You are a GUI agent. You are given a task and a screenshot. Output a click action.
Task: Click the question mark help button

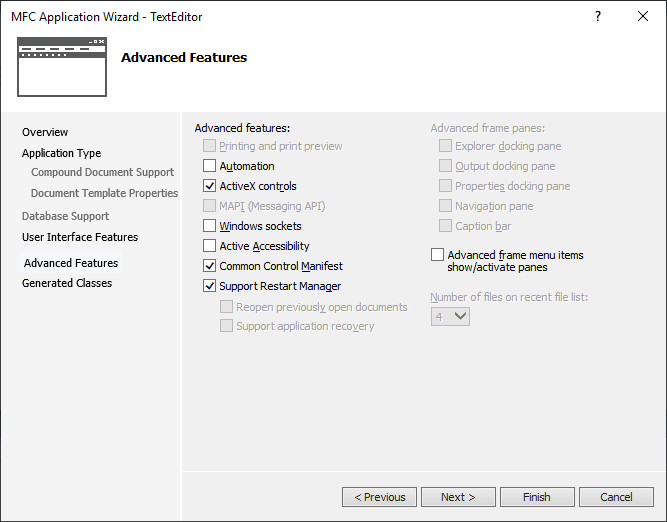(x=598, y=17)
